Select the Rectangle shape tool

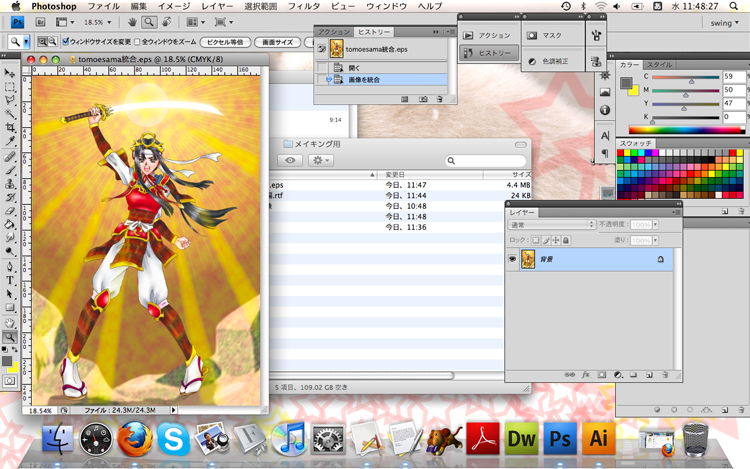tap(9, 307)
